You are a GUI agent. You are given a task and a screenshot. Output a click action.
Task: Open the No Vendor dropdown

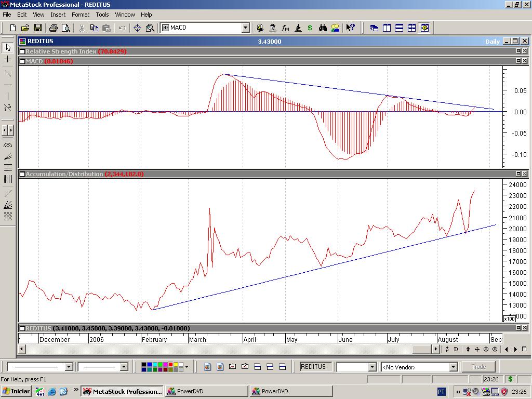(453, 367)
